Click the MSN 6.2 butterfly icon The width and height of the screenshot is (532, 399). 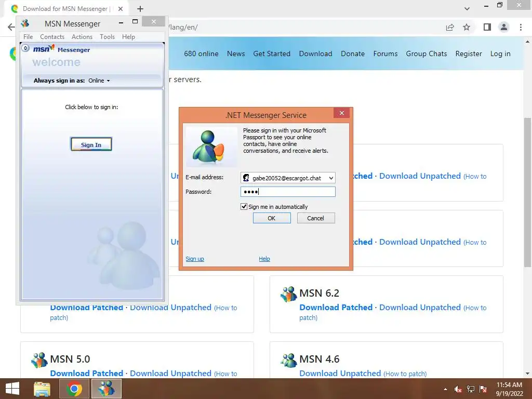pos(289,294)
